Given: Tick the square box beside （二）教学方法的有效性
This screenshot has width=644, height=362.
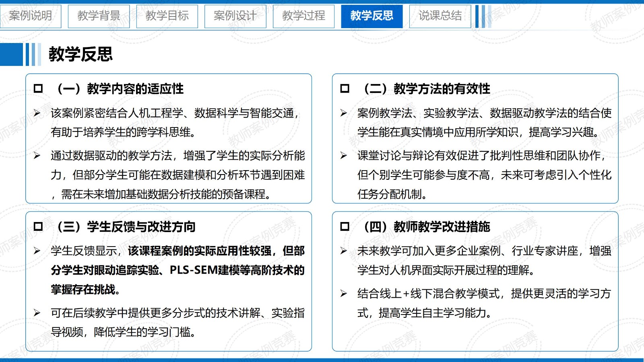Looking at the screenshot, I should 345,88.
